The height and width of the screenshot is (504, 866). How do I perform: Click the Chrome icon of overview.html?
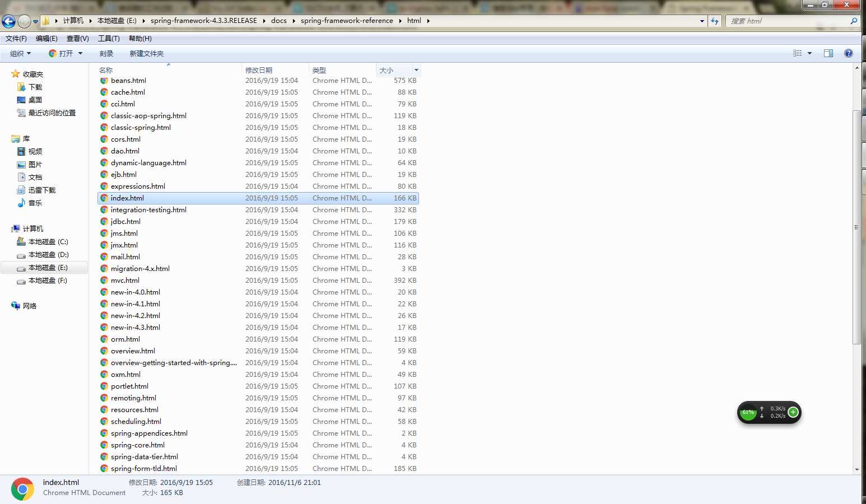tap(104, 351)
